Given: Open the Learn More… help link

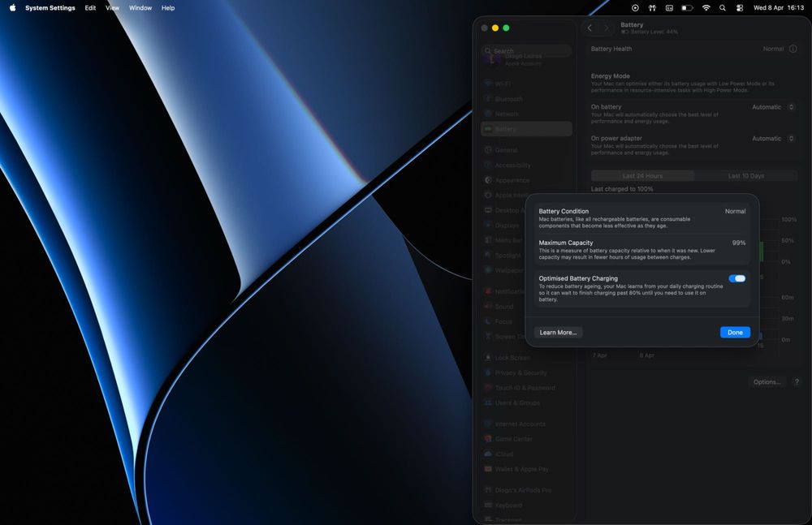Looking at the screenshot, I should click(558, 333).
